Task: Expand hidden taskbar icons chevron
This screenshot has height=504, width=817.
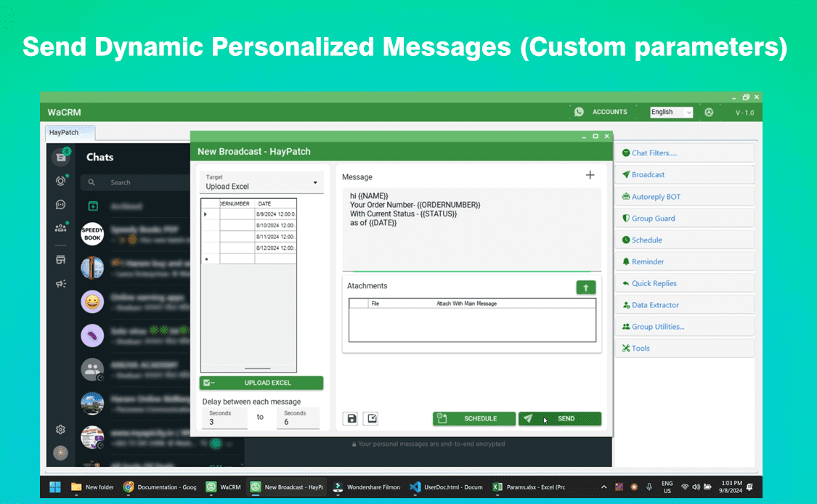Action: [603, 487]
